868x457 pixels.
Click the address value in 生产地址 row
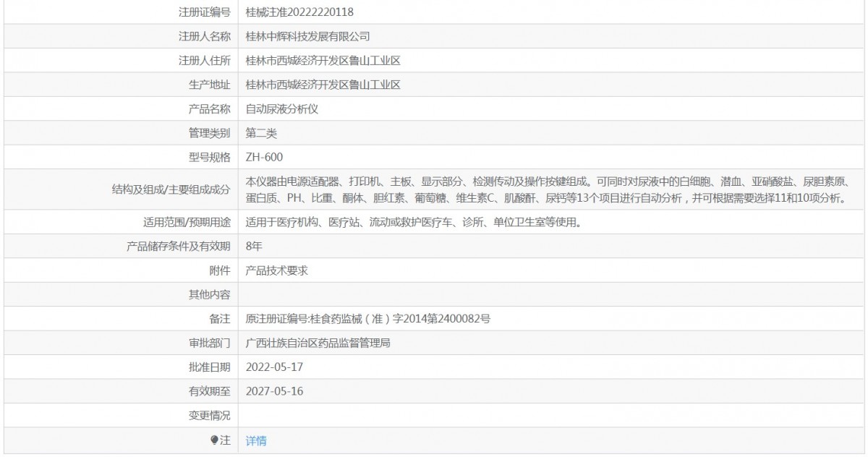(x=323, y=85)
